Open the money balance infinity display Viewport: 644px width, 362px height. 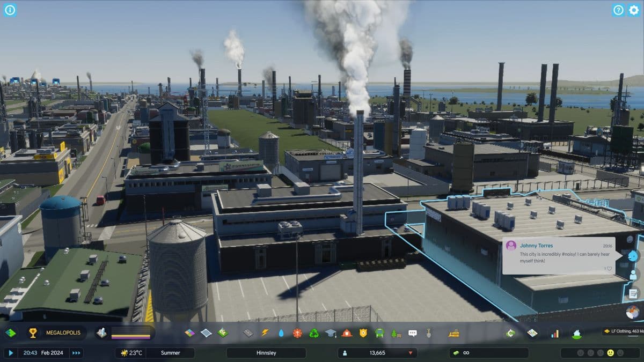[x=489, y=353]
